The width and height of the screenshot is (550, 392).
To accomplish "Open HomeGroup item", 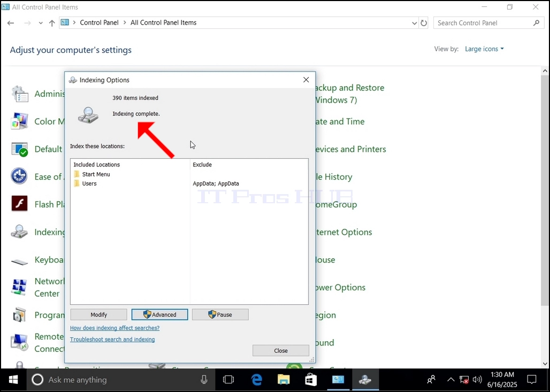I will tap(336, 204).
